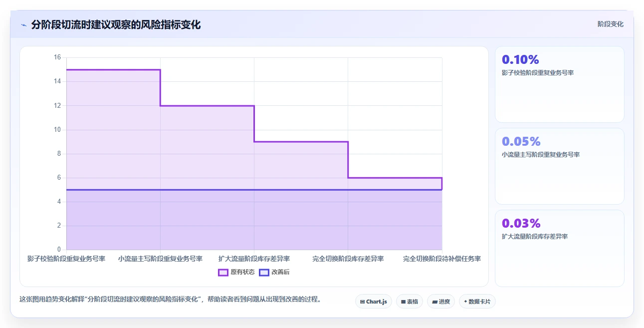This screenshot has width=644, height=328.
Task: Select the 进度 chip
Action: [441, 302]
